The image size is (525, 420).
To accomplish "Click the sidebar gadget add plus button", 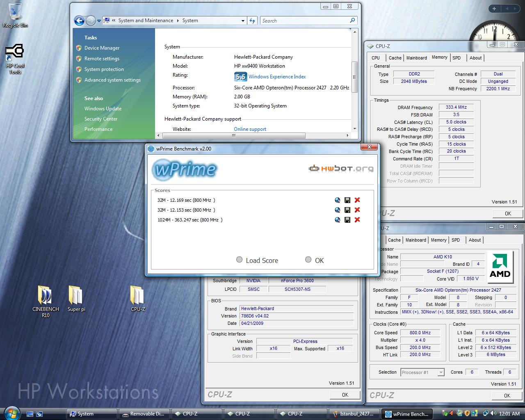I will 494,9.
